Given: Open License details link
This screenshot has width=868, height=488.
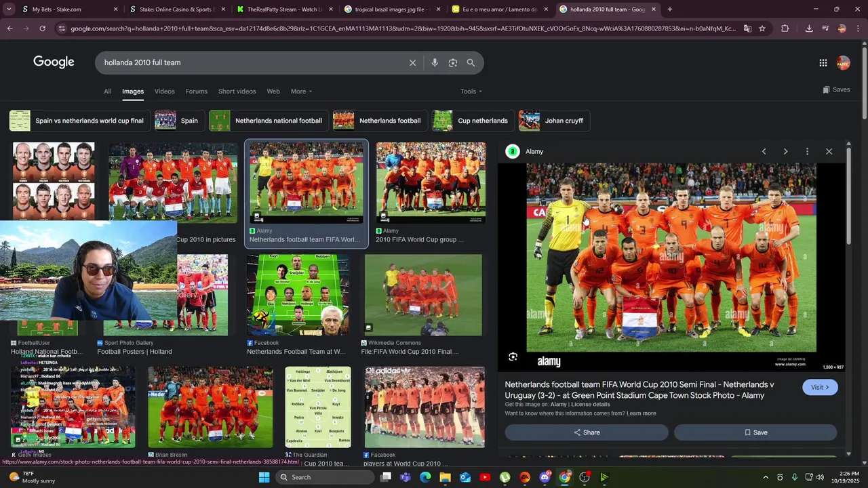Looking at the screenshot, I should point(590,405).
